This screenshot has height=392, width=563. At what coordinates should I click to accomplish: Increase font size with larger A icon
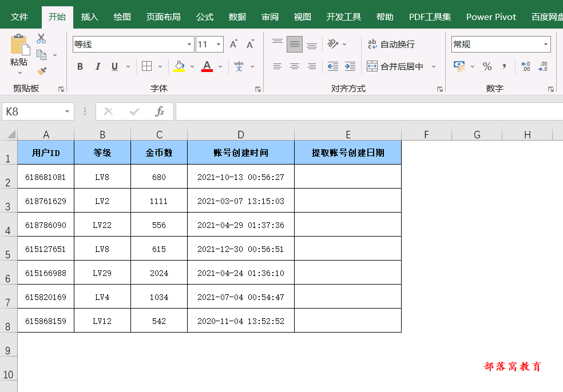pyautogui.click(x=233, y=44)
